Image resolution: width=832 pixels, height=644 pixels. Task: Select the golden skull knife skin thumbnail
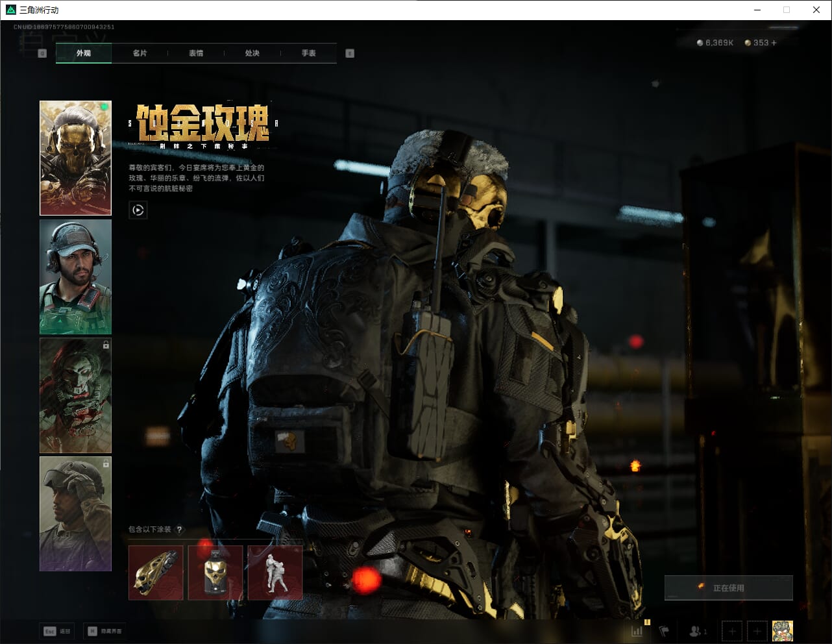156,573
